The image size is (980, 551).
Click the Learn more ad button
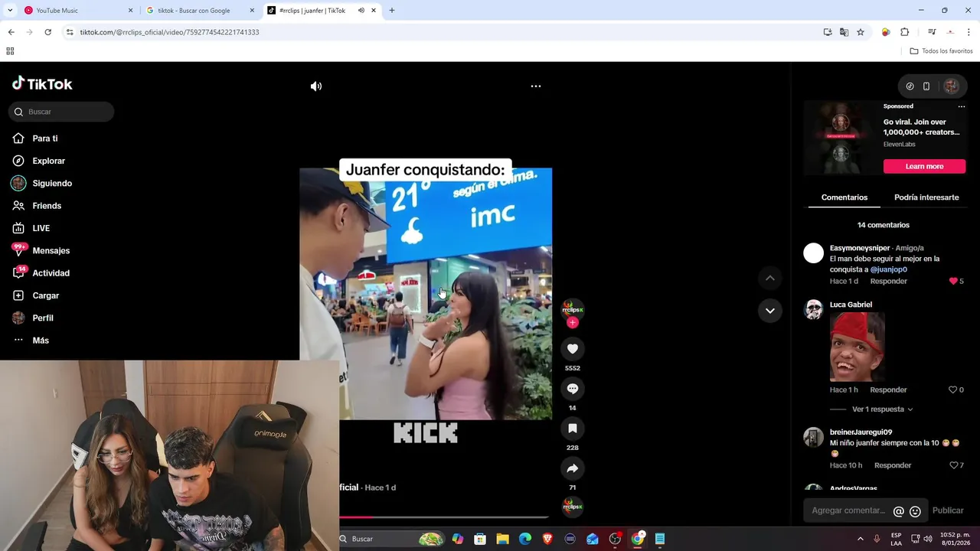point(924,166)
